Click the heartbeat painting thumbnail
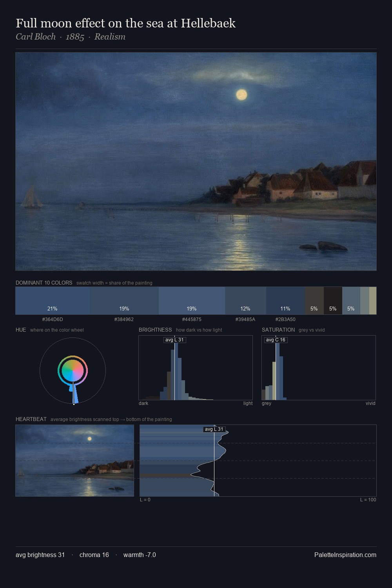The image size is (392, 588). tap(74, 461)
